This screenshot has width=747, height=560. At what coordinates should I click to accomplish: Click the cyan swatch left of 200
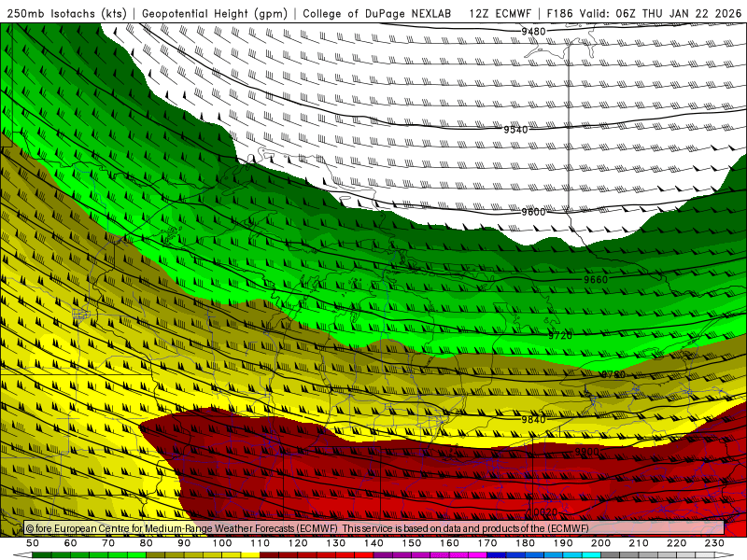(591, 555)
